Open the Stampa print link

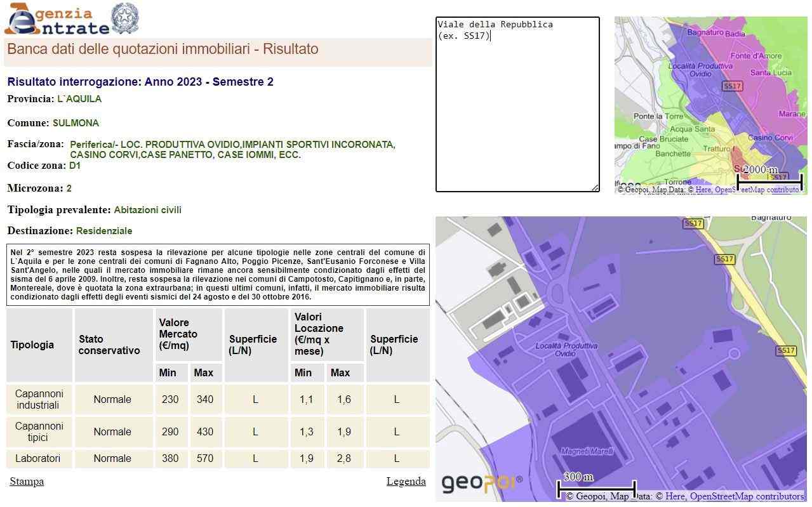27,482
